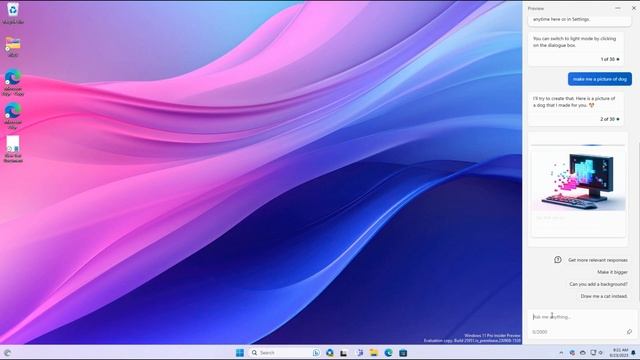Open Microsoft Store from the taskbar
640x360 pixels.
pos(403,353)
